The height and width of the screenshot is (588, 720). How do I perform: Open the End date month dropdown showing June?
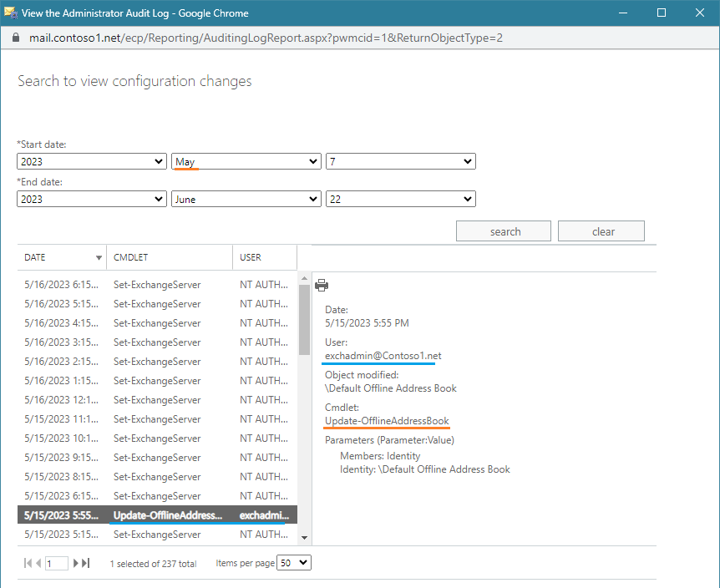pos(246,200)
